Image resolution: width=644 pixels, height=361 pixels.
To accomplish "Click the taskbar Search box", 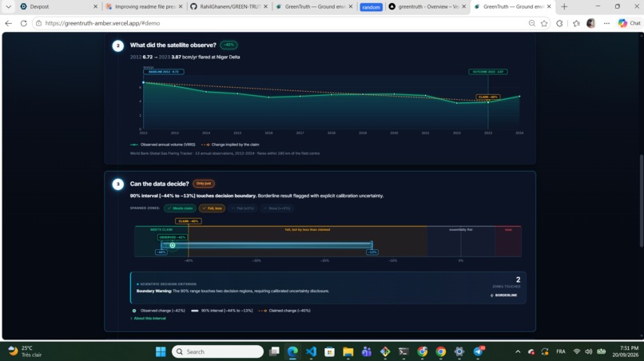I will click(x=217, y=351).
